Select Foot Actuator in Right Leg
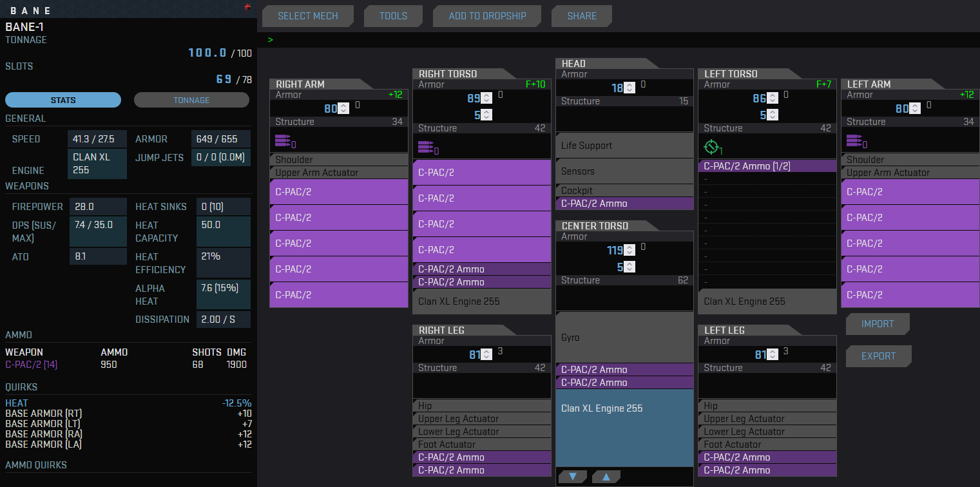Image resolution: width=980 pixels, height=487 pixels. pos(482,444)
